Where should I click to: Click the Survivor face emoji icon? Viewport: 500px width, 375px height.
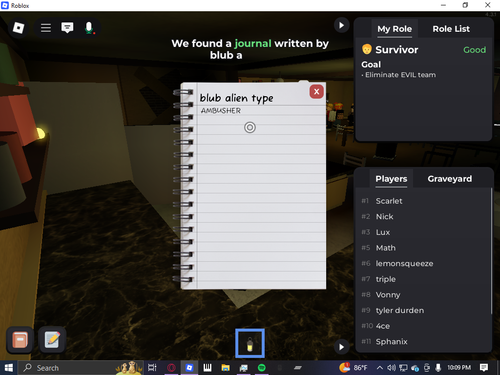coord(367,49)
